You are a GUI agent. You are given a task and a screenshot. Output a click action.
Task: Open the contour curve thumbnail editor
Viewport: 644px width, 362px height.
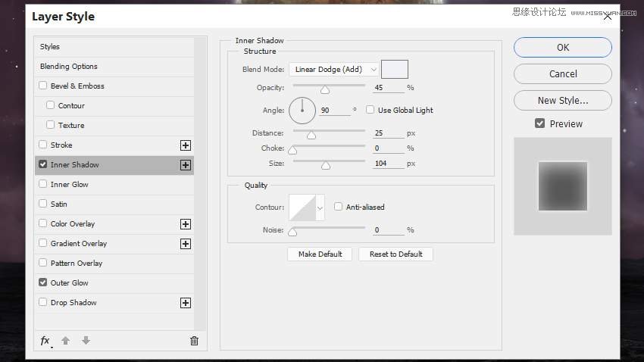302,208
